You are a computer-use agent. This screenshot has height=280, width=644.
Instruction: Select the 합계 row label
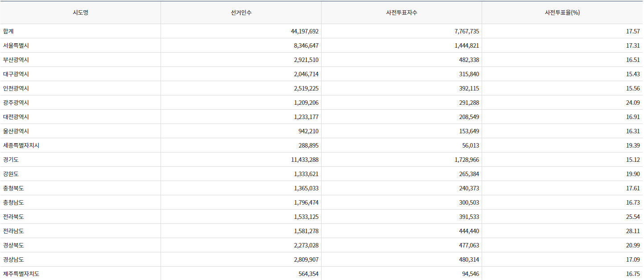point(9,31)
